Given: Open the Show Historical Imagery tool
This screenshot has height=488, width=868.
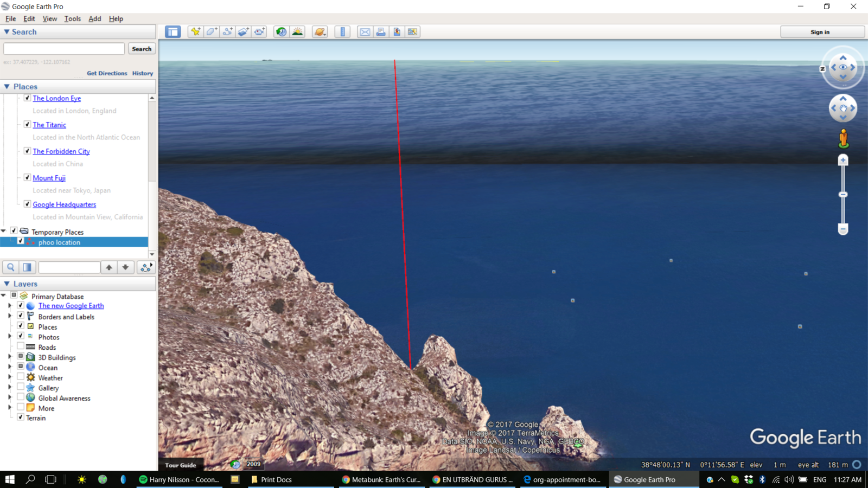Looking at the screenshot, I should [281, 32].
